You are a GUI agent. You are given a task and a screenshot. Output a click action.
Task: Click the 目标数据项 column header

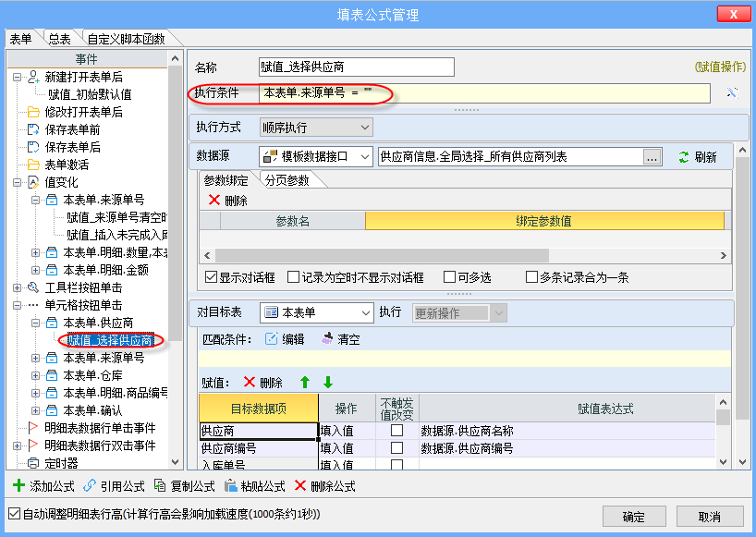(x=259, y=409)
